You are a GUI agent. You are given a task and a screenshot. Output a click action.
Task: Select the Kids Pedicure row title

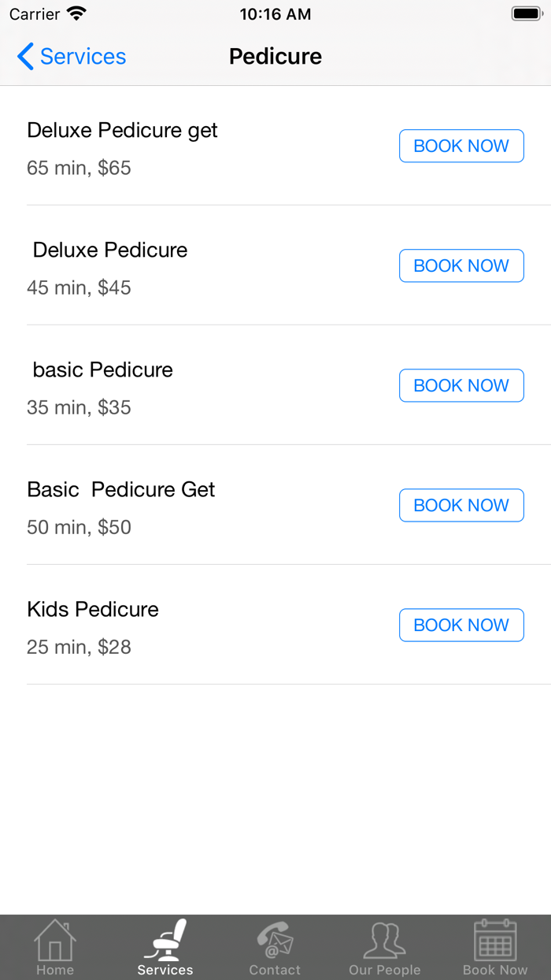[93, 609]
